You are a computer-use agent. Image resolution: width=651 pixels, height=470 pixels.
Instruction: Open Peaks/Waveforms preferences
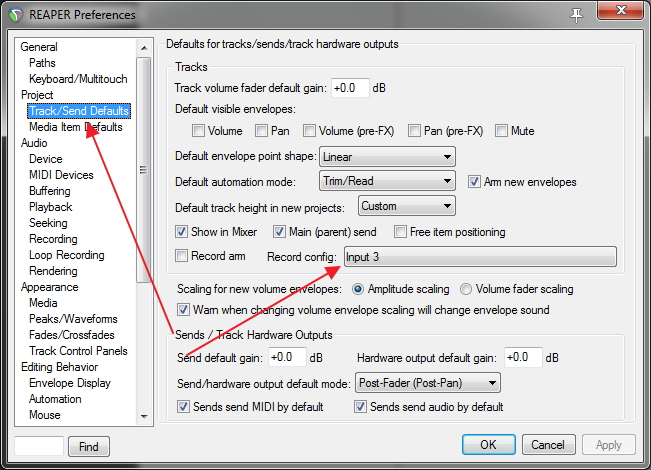(x=73, y=319)
